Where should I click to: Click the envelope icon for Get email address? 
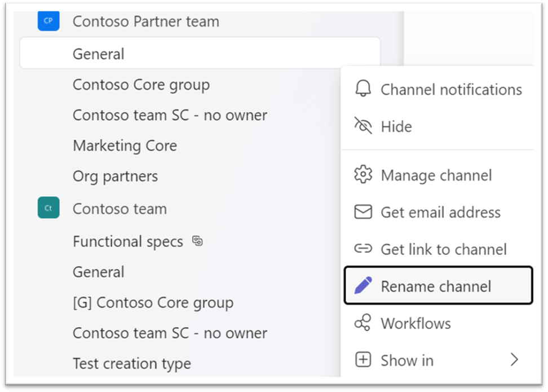click(363, 212)
